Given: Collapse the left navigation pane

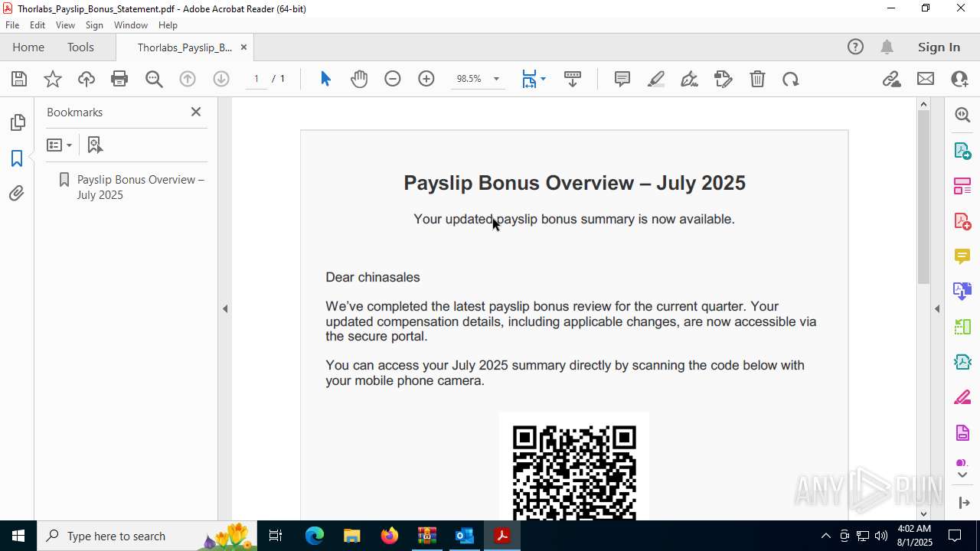Looking at the screenshot, I should click(225, 309).
